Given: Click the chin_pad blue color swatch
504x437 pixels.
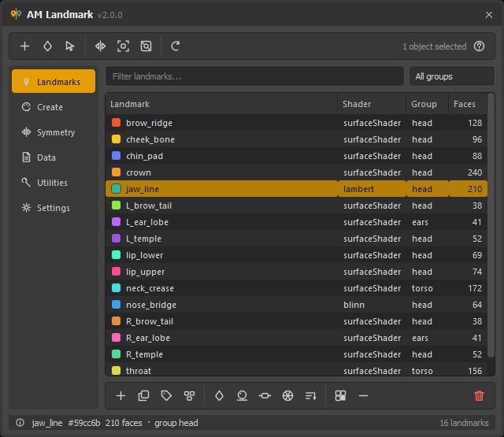Looking at the screenshot, I should (116, 156).
